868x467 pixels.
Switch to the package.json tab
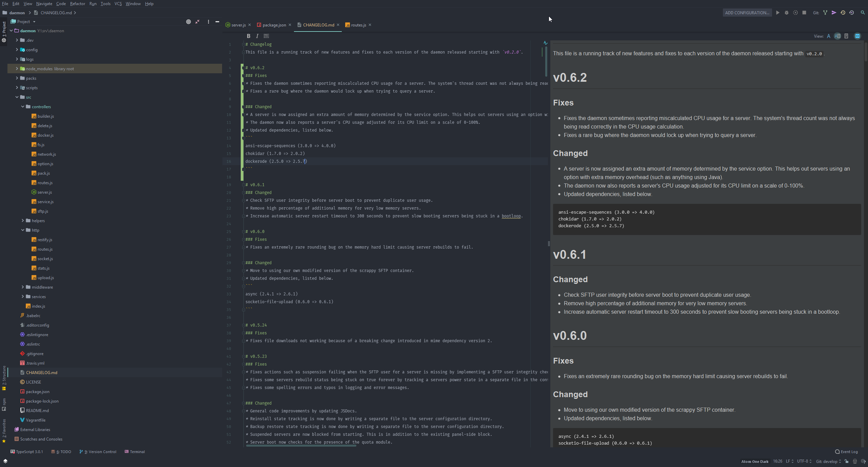point(274,25)
